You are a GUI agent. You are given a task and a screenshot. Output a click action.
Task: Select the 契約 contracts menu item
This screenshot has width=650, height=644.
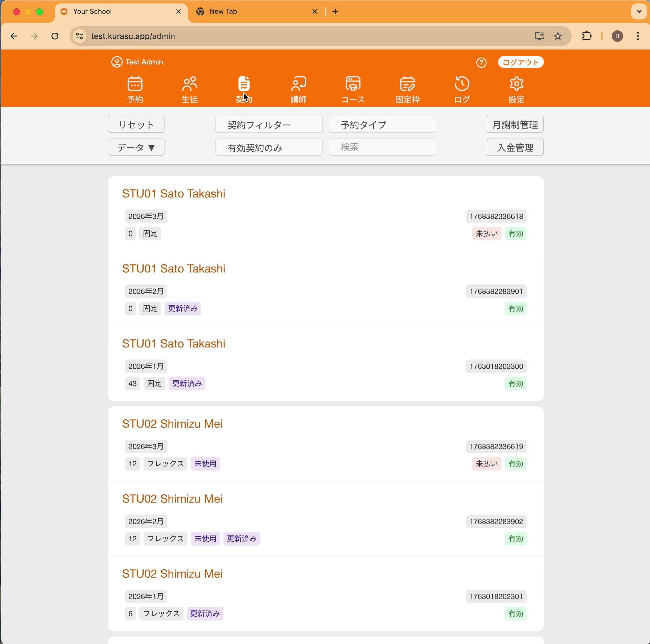click(x=244, y=90)
